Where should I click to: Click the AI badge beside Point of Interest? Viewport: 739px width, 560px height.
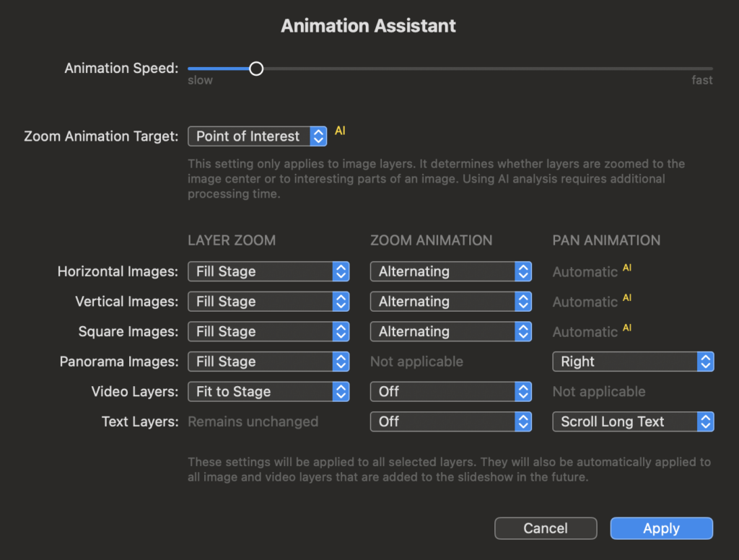click(341, 131)
